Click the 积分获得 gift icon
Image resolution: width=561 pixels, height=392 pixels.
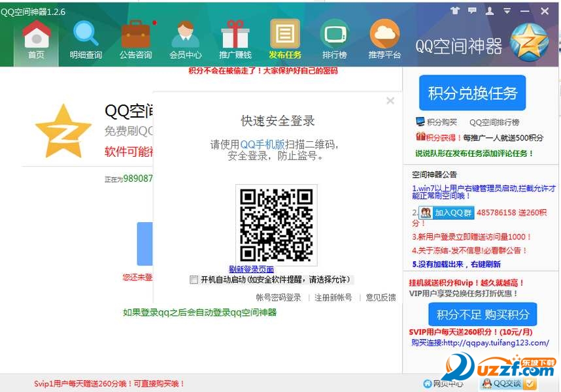pyautogui.click(x=420, y=137)
